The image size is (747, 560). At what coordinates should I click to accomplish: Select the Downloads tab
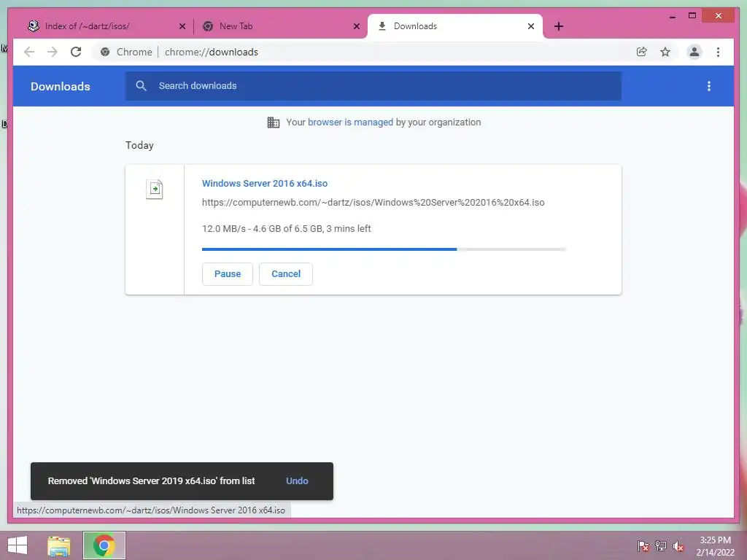[455, 26]
